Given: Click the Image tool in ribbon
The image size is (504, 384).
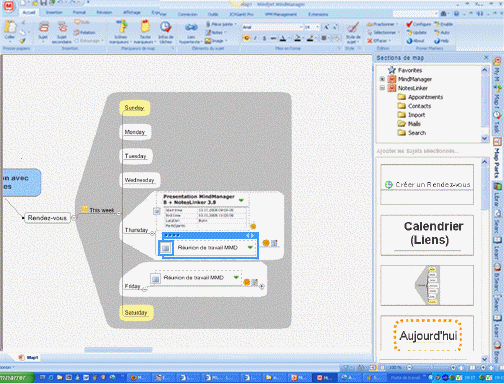Looking at the screenshot, I should point(215,41).
